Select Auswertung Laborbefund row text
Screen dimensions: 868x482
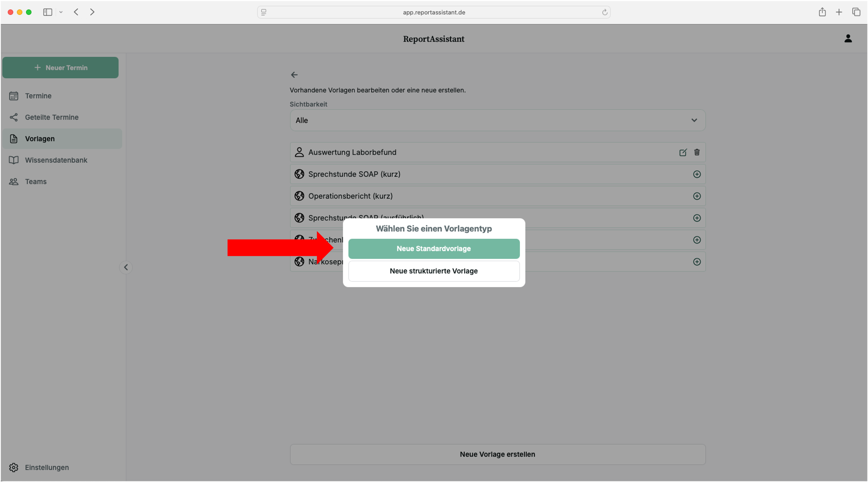tap(352, 152)
